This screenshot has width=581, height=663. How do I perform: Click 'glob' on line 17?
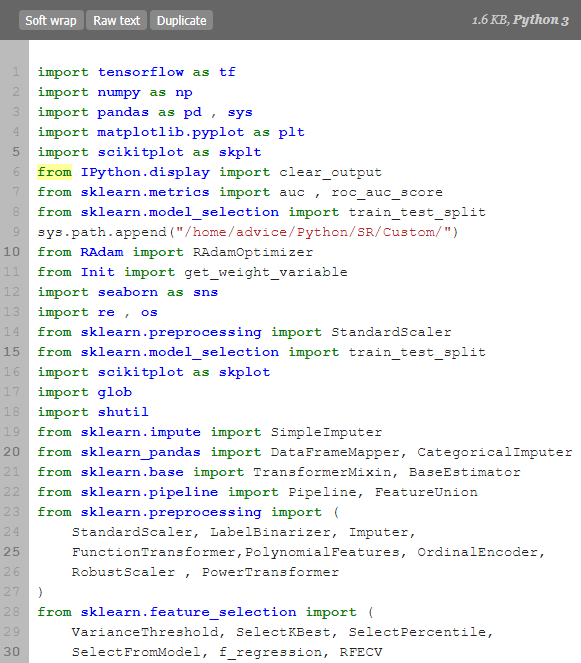[115, 392]
